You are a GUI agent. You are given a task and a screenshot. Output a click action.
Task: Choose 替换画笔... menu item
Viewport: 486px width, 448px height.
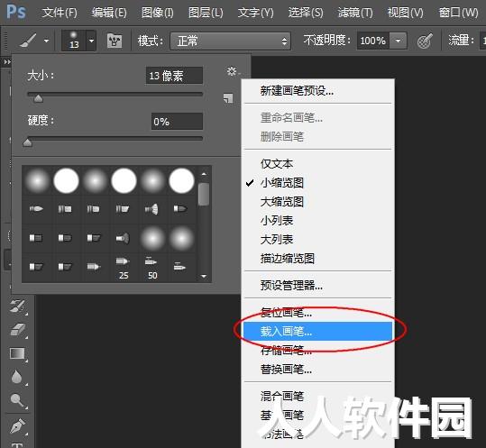[x=318, y=370]
